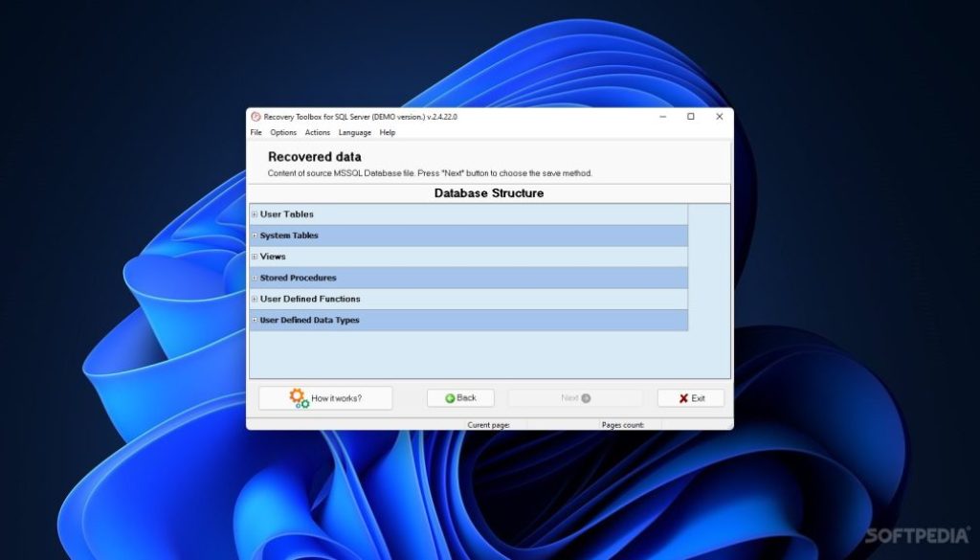Expand User Defined Functions plus box

tap(255, 299)
